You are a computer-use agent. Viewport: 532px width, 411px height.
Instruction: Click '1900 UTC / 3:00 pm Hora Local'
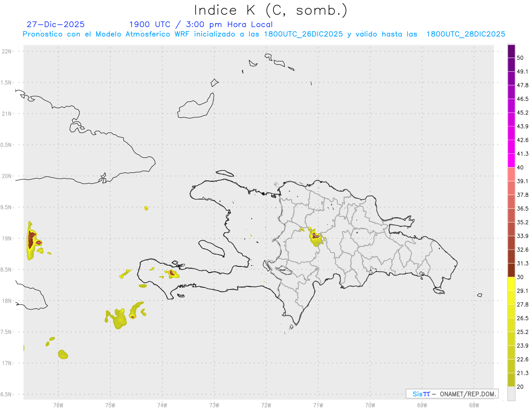click(x=201, y=24)
